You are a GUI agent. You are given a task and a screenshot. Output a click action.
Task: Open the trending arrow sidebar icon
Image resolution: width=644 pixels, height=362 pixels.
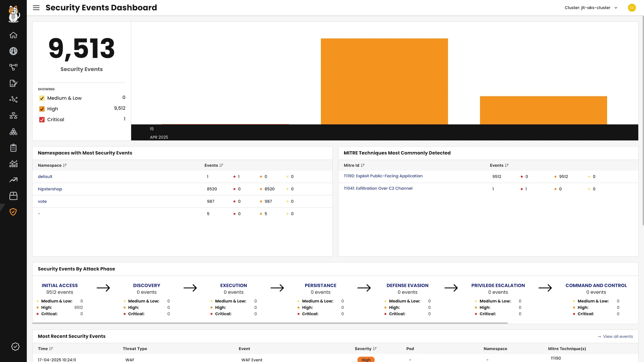tap(13, 180)
